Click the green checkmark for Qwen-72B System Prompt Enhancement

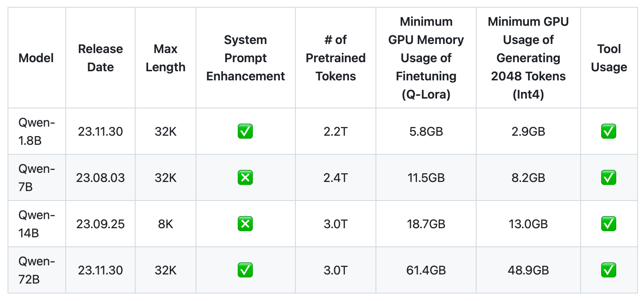tap(245, 270)
